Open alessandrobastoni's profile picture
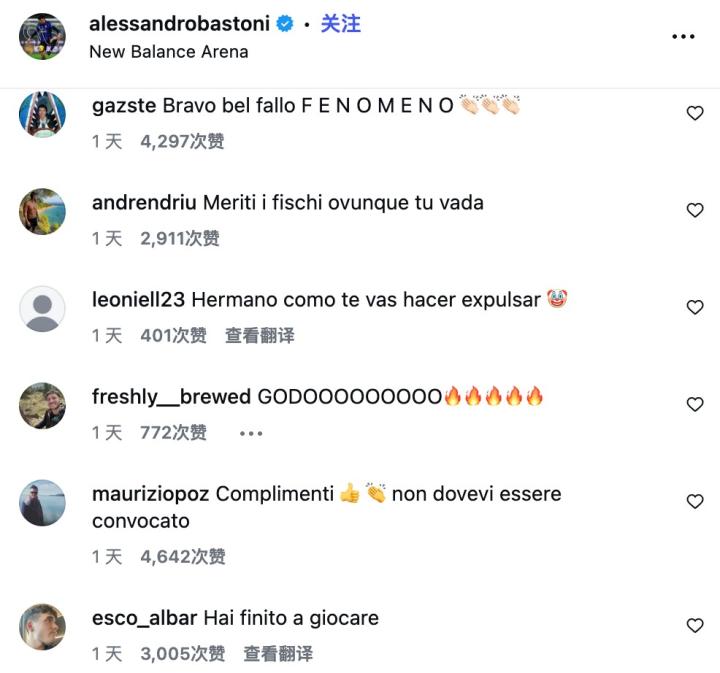This screenshot has height=673, width=720. pyautogui.click(x=42, y=36)
